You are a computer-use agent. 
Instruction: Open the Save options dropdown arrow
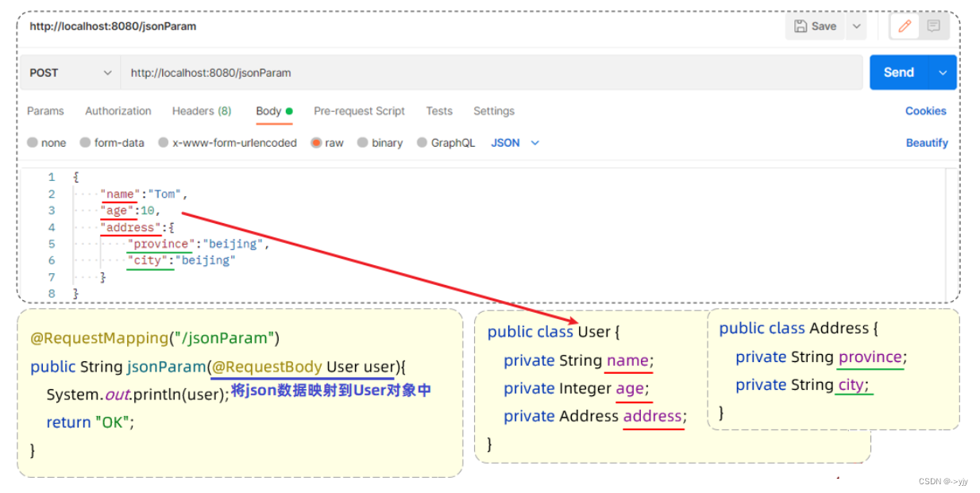tap(855, 26)
